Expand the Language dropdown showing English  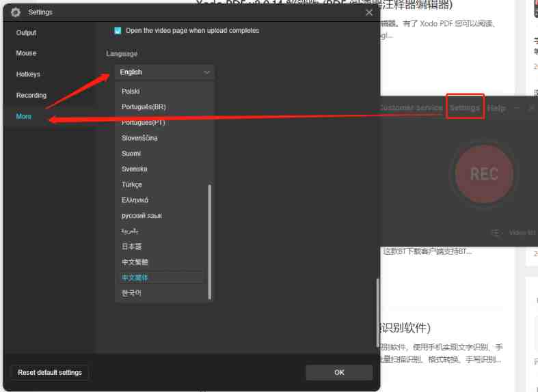click(164, 72)
